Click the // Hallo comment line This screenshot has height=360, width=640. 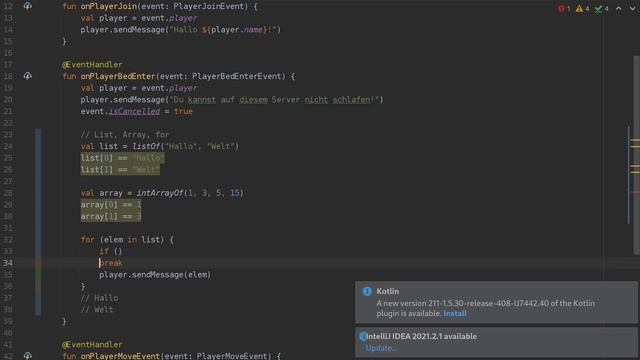99,298
